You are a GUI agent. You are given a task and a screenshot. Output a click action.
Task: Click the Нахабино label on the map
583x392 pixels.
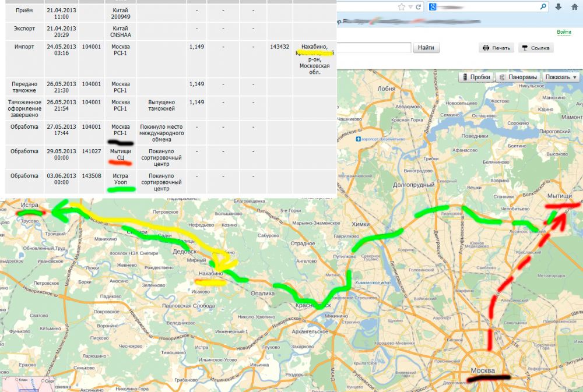coord(211,274)
